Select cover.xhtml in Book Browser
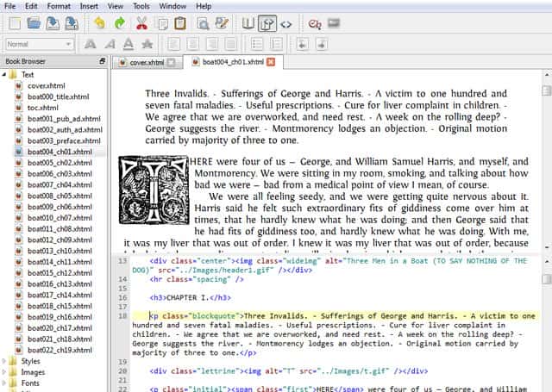The height and width of the screenshot is (392, 552). (47, 86)
